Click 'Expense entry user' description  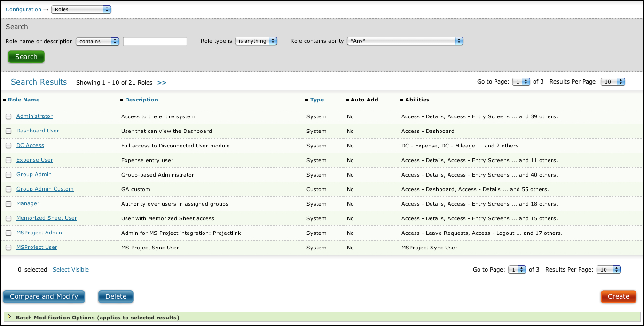pyautogui.click(x=147, y=160)
